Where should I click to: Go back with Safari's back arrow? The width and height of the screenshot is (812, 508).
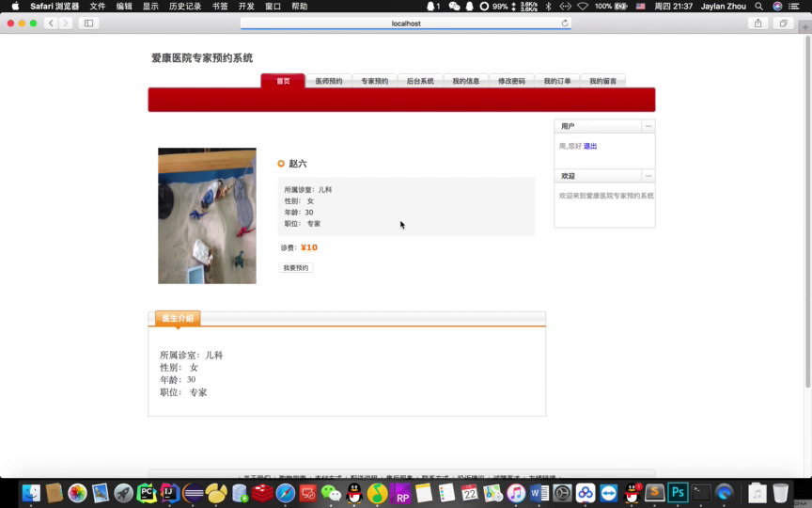[51, 24]
